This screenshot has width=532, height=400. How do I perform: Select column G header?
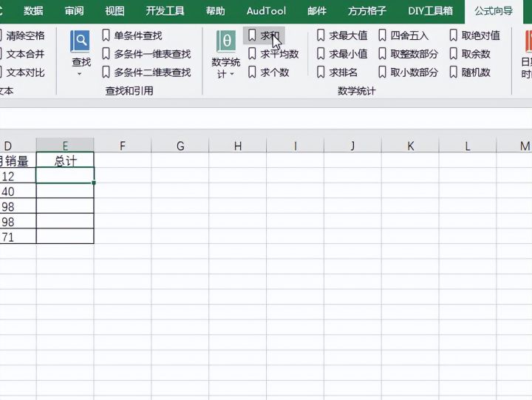pos(180,146)
